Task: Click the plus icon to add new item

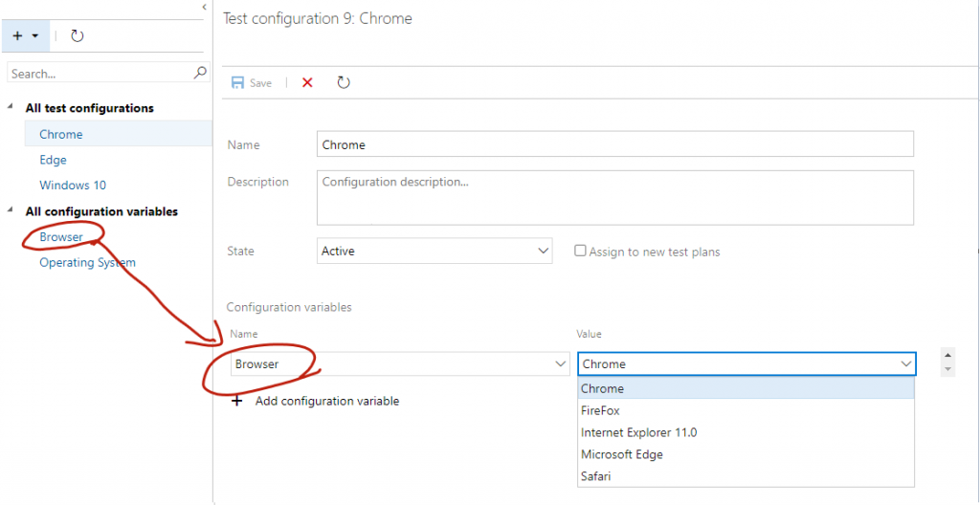Action: (x=17, y=35)
